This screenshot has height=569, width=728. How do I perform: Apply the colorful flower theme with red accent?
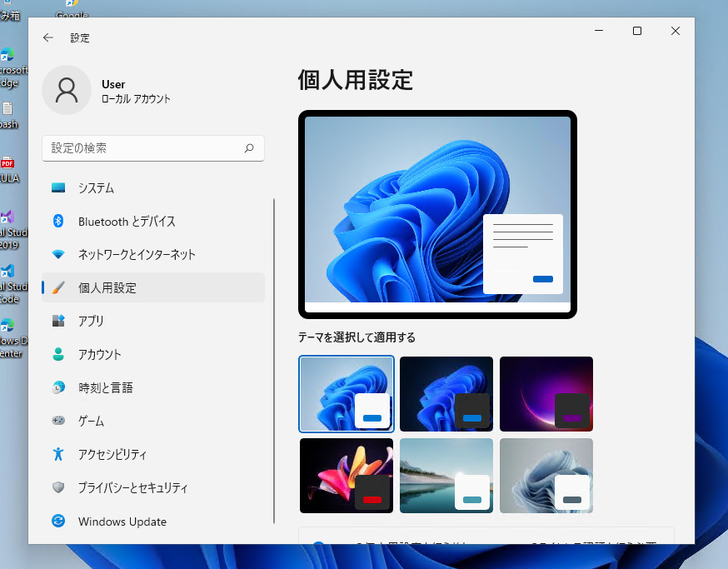tap(347, 476)
